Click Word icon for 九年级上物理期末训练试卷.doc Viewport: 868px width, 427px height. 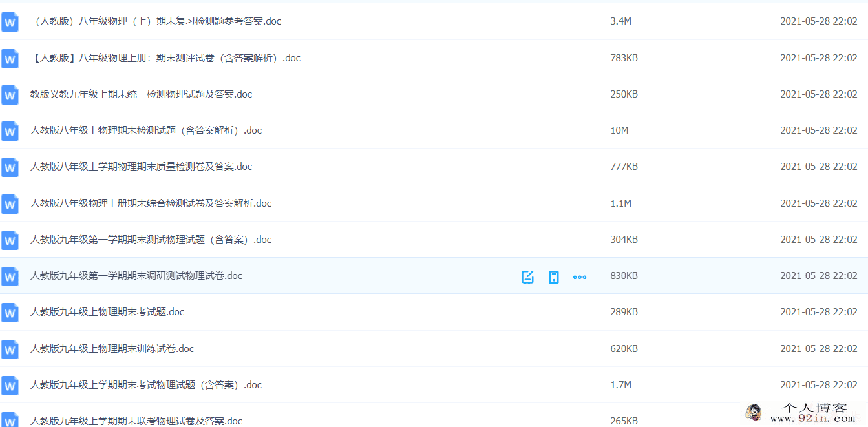point(10,349)
